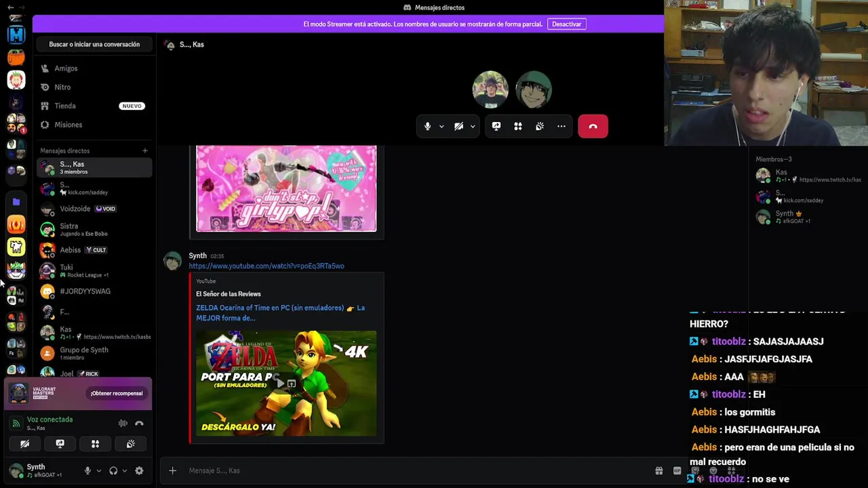Open user settings gear
868x488 pixels.
pos(139,470)
